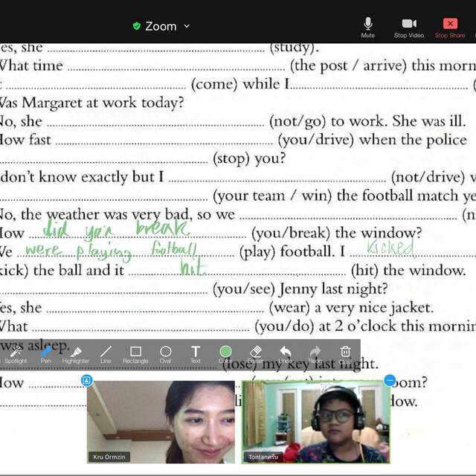Click the text "(you/see) Jenny last night?"
This screenshot has height=476, width=476.
pos(300,289)
